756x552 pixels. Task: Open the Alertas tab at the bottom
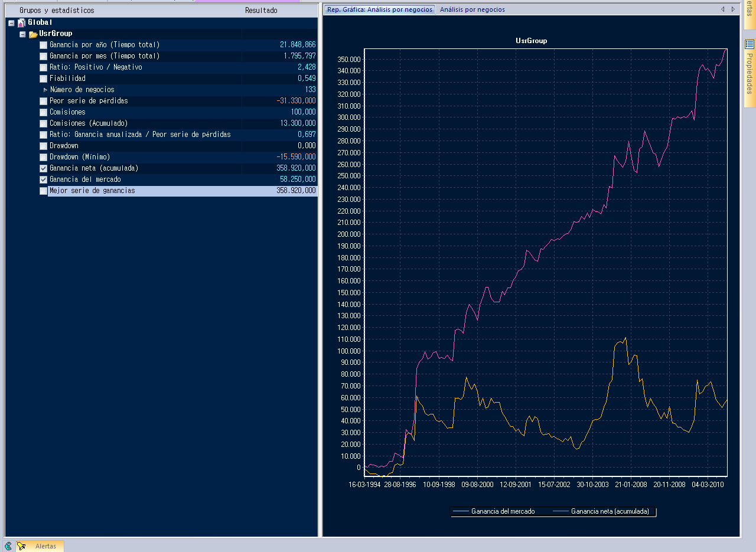(x=45, y=546)
